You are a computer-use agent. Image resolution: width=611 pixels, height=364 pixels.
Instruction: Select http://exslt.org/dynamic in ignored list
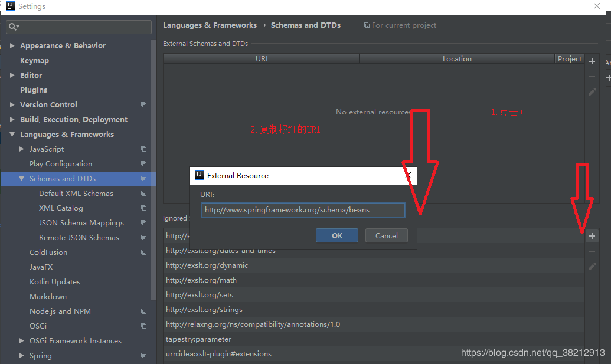point(374,265)
